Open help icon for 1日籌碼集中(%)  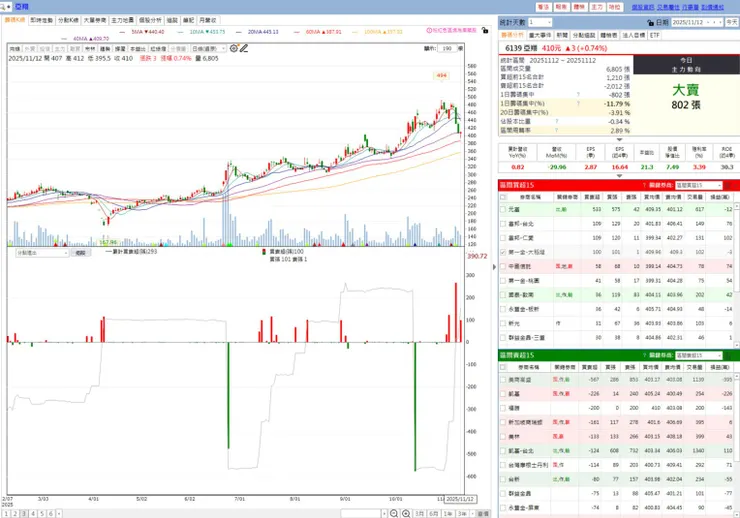578,103
